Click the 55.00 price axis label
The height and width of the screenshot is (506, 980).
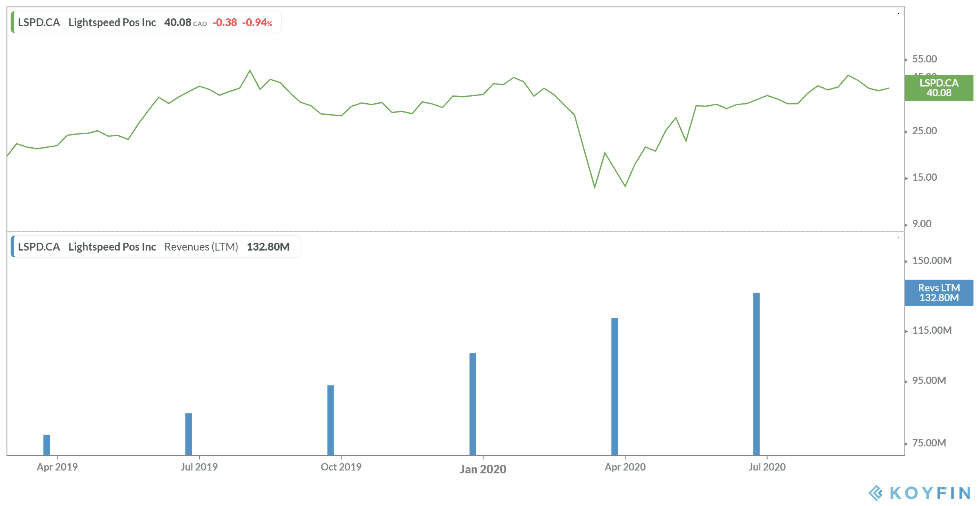click(x=924, y=59)
